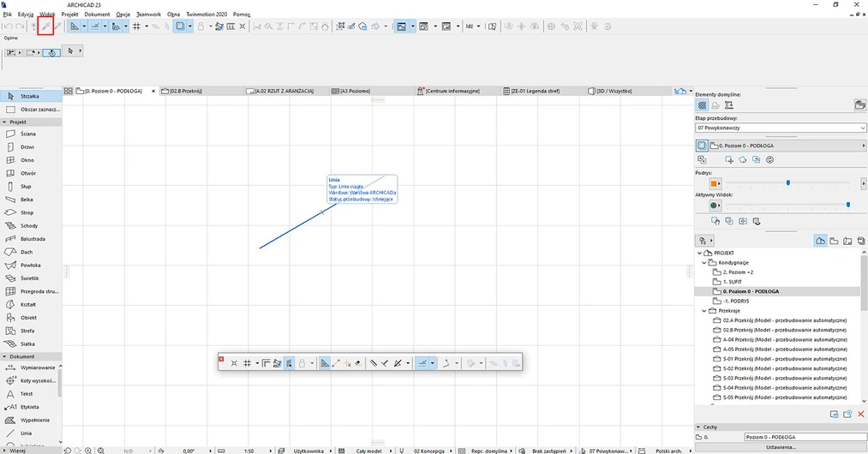Activate the Świetlik skylight tool
Screen dimensions: 868x454
tap(31, 278)
